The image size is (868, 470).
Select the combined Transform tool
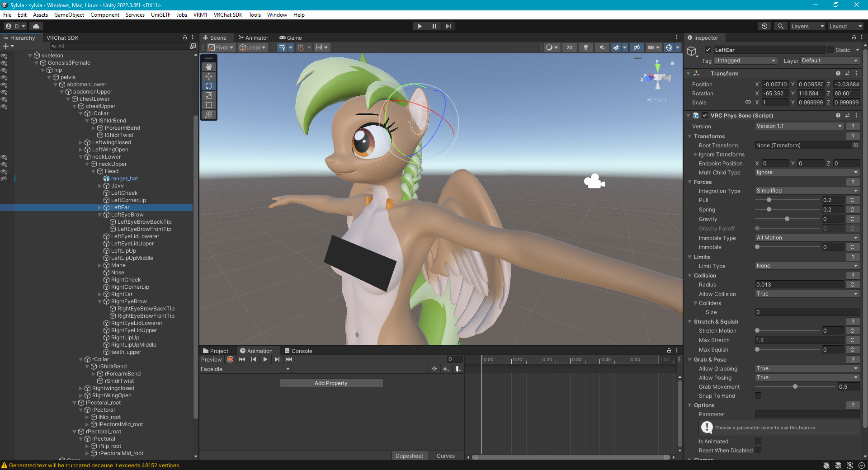[208, 114]
